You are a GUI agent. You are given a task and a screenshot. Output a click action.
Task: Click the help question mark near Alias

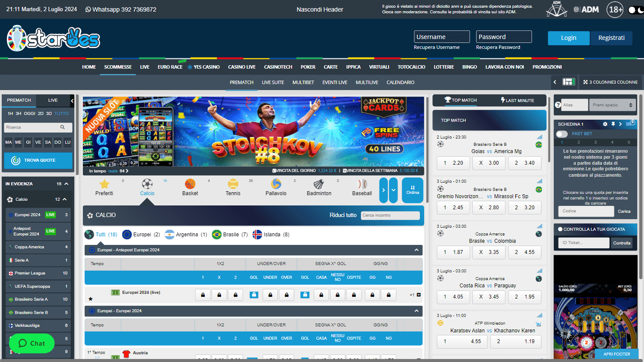(x=558, y=105)
